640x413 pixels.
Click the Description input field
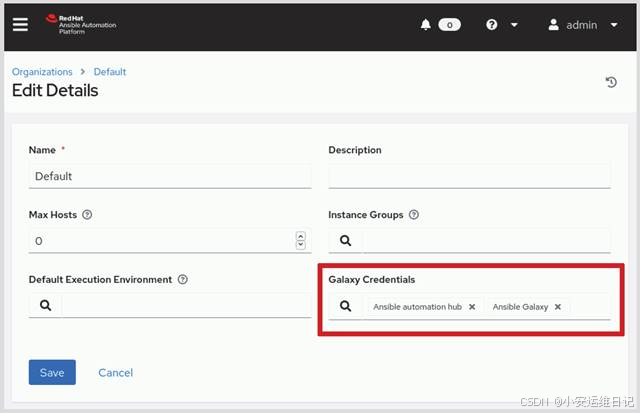tap(469, 175)
